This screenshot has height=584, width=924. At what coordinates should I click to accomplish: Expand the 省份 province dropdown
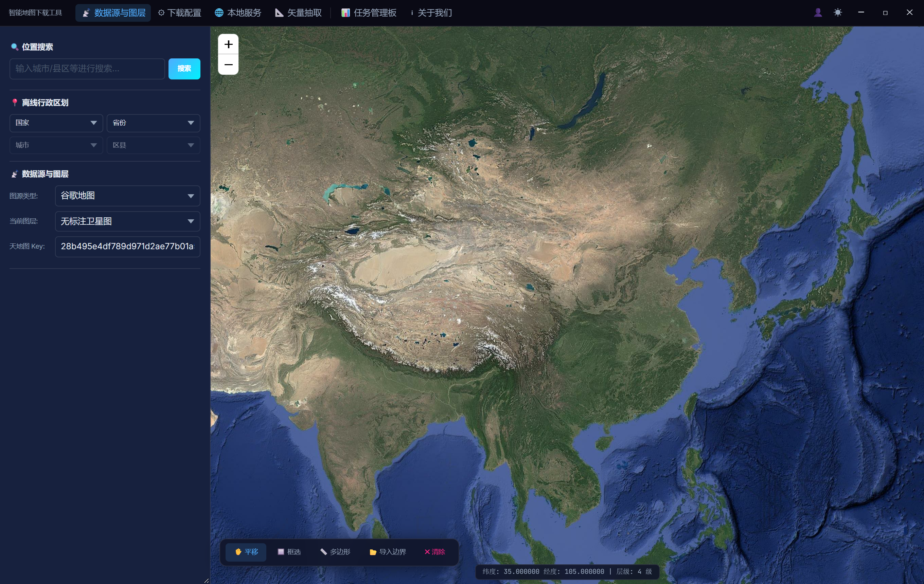[153, 123]
